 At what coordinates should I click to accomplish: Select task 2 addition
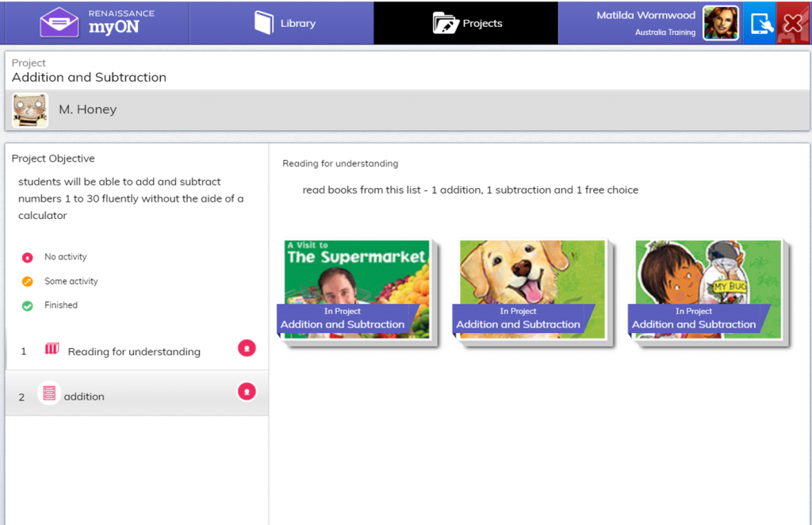[136, 393]
